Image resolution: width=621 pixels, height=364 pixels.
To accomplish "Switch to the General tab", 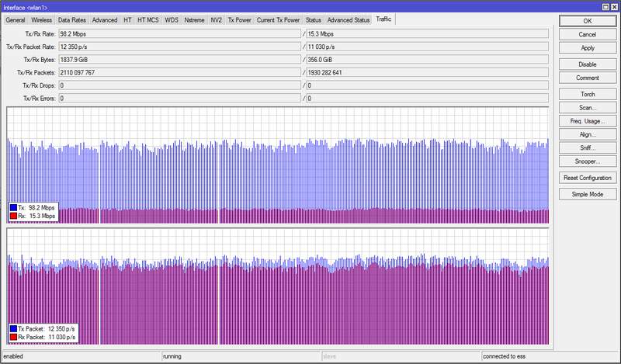I will [x=16, y=20].
